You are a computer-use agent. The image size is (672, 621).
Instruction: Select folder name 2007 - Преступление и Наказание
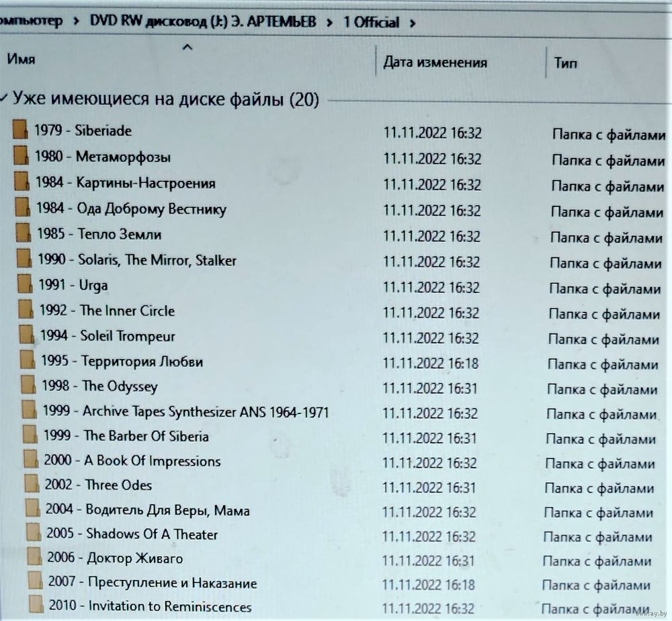click(153, 583)
